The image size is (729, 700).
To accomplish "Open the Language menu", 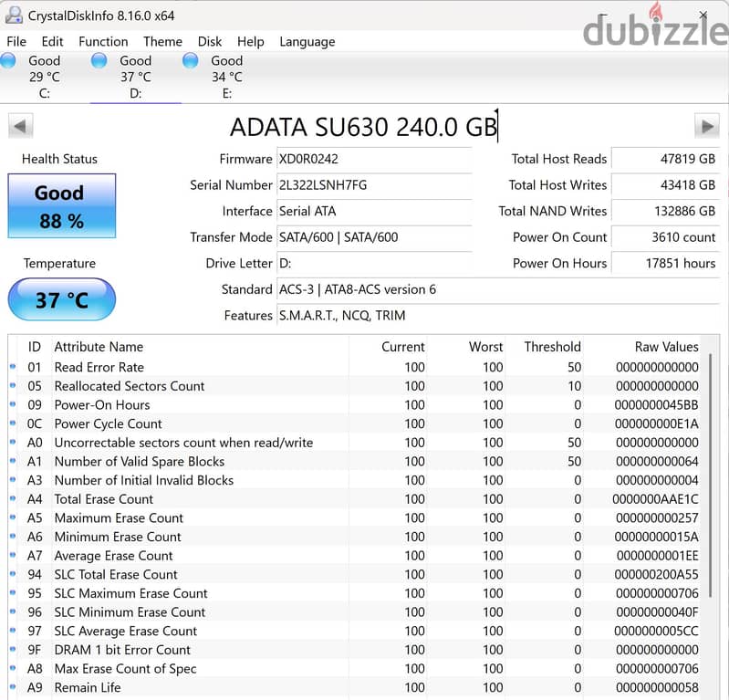I will [307, 42].
